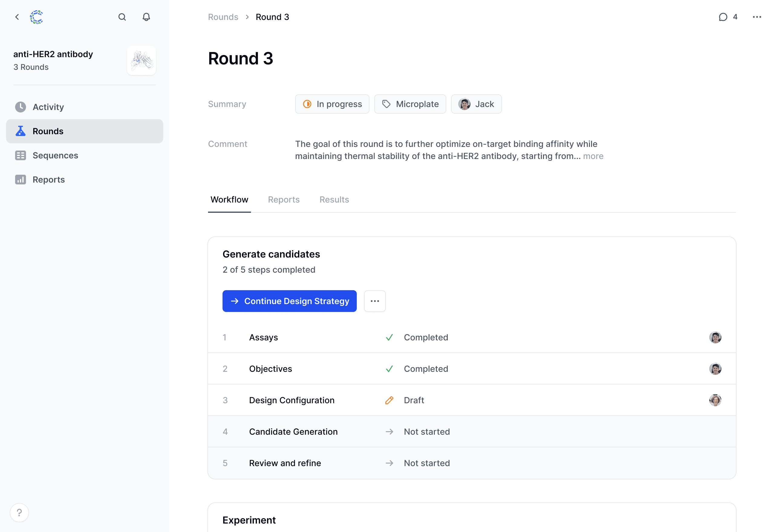Open notifications bell icon
This screenshot has width=774, height=532.
pos(146,17)
